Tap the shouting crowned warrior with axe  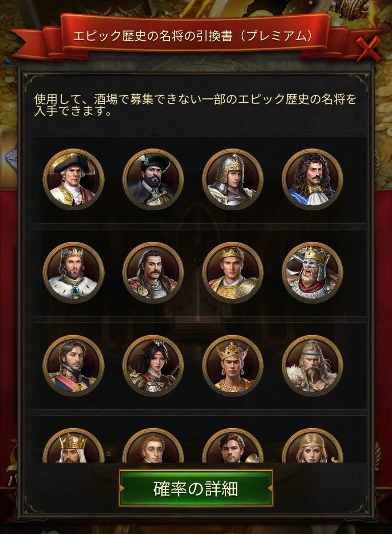click(x=312, y=273)
